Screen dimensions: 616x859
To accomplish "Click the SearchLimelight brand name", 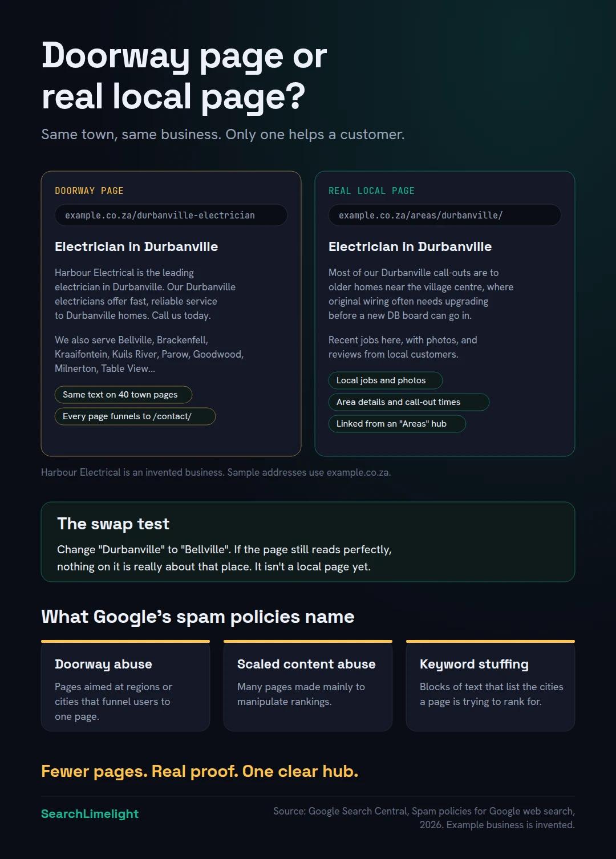I will pyautogui.click(x=90, y=814).
